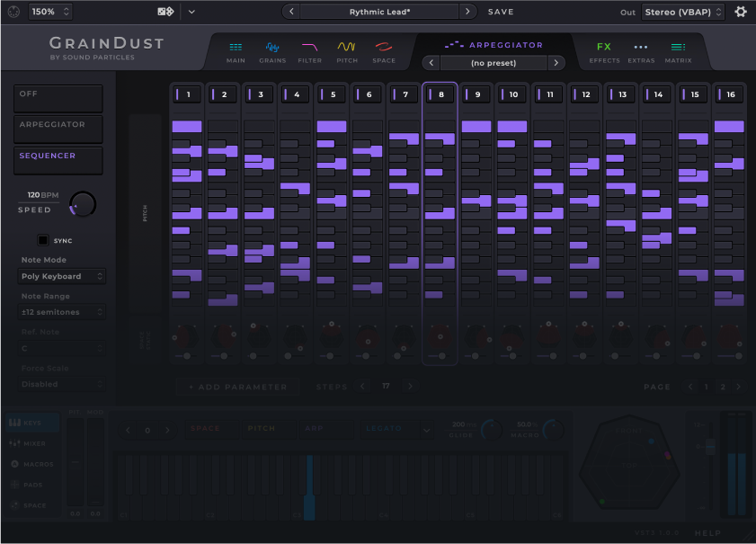This screenshot has height=544, width=756.
Task: Enable the SYNC checkbox
Action: click(41, 240)
